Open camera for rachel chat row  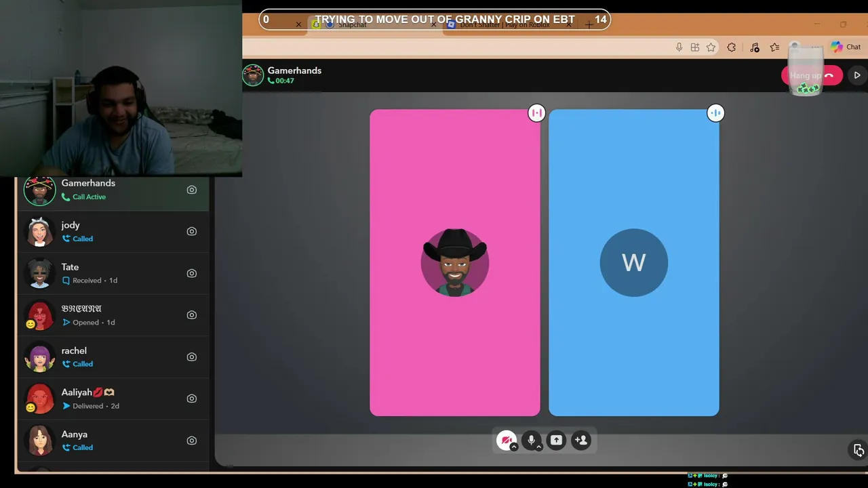point(192,357)
